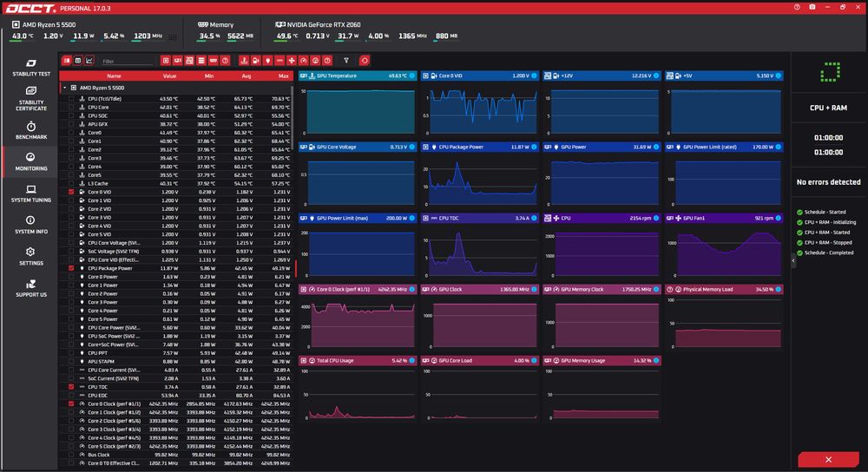The width and height of the screenshot is (868, 472).
Task: Toggle the fan sensor filter icon
Action: [x=292, y=61]
